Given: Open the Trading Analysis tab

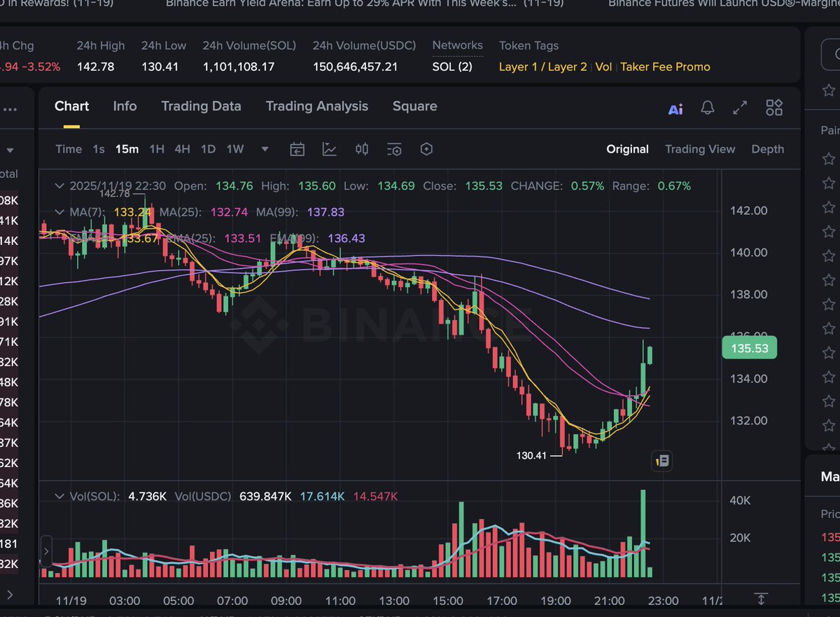Looking at the screenshot, I should point(316,106).
